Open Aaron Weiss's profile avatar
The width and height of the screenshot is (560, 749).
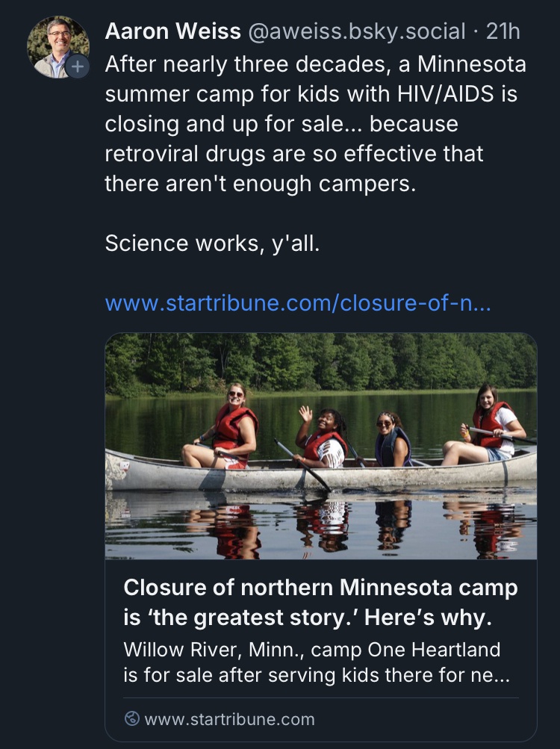[x=55, y=45]
